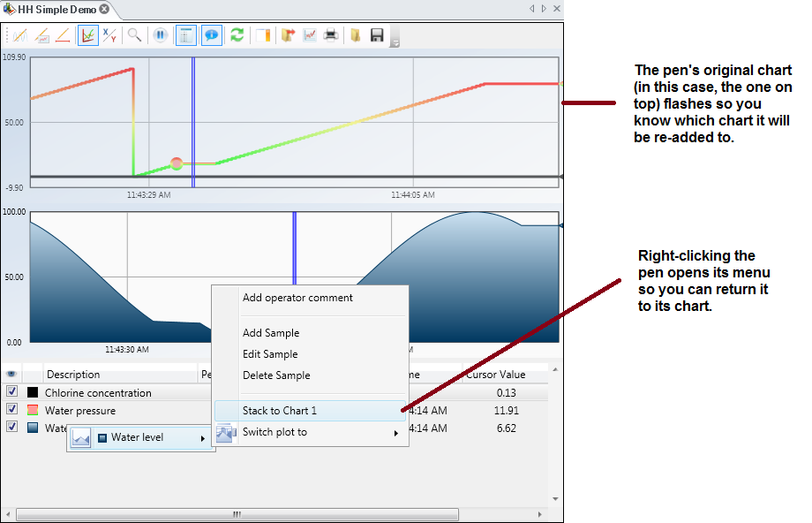Click the magnifying glass zoom icon
812x523 pixels.
134,35
